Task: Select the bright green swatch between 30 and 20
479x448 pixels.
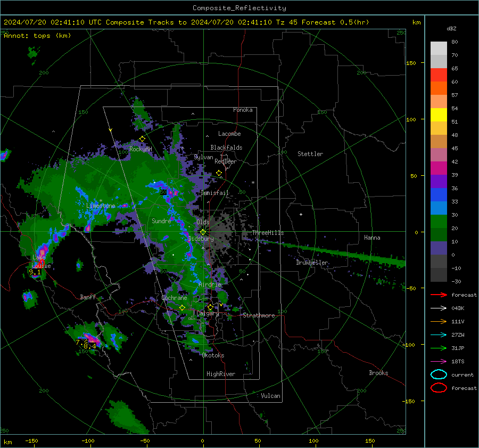Action: tap(439, 222)
